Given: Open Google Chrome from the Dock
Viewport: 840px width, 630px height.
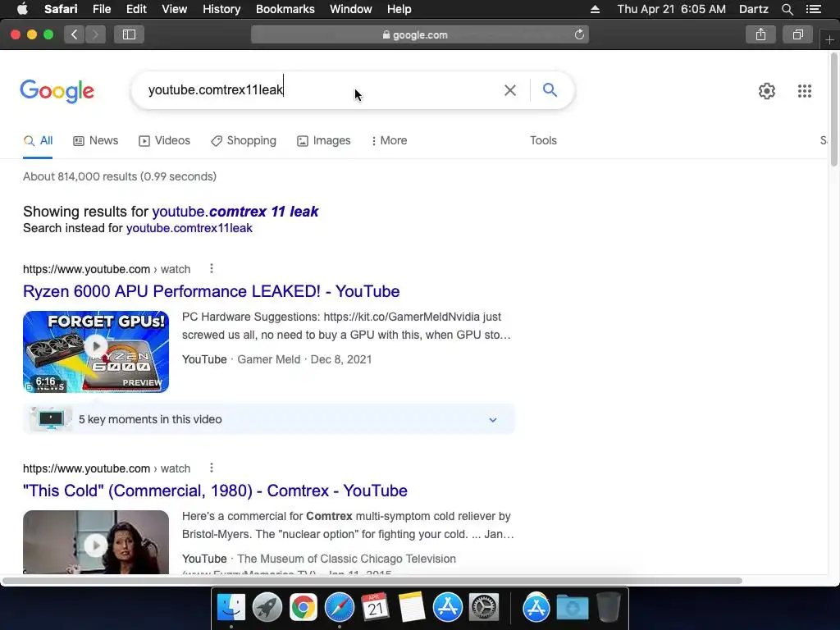Looking at the screenshot, I should [304, 608].
